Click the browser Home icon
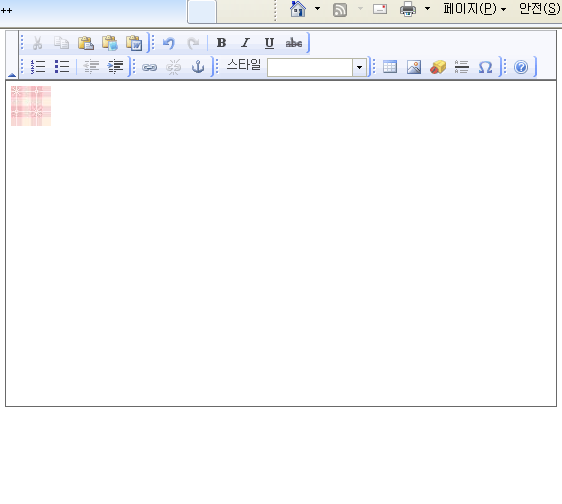 (298, 9)
